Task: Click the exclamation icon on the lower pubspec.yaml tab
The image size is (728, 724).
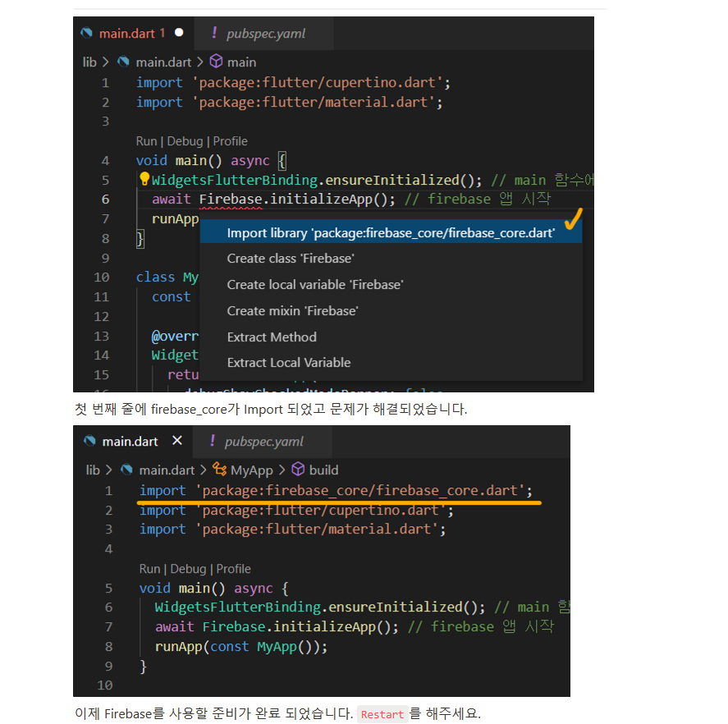Action: pos(213,440)
